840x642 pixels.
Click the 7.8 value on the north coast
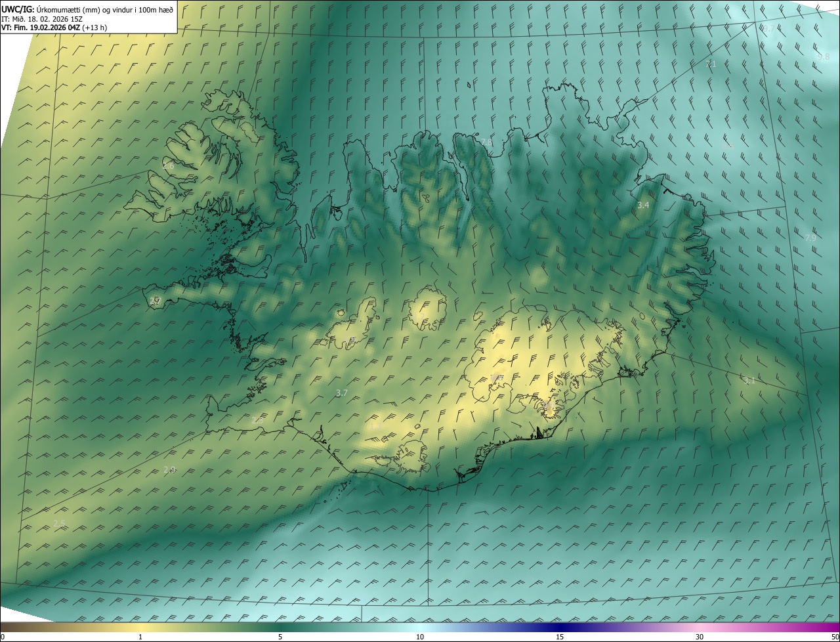click(486, 142)
